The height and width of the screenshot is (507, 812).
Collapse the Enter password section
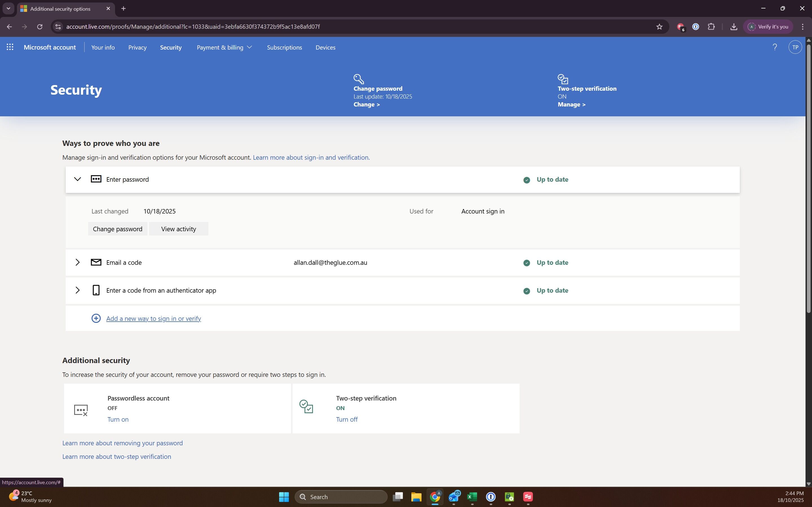click(x=78, y=179)
